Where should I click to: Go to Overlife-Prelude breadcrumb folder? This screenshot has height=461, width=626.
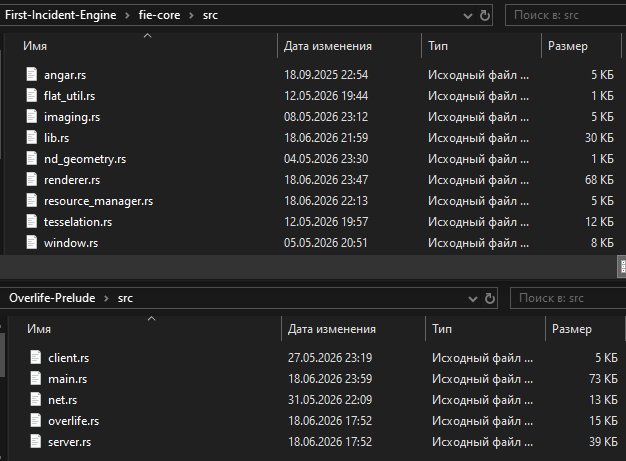[52, 298]
